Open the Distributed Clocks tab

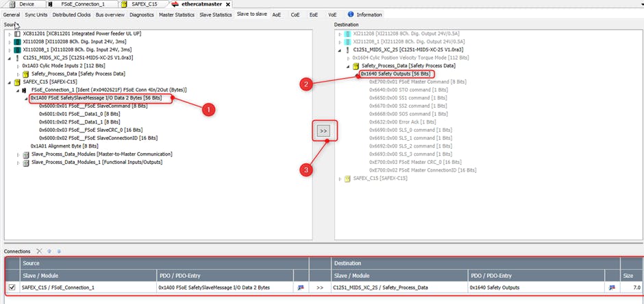73,14
